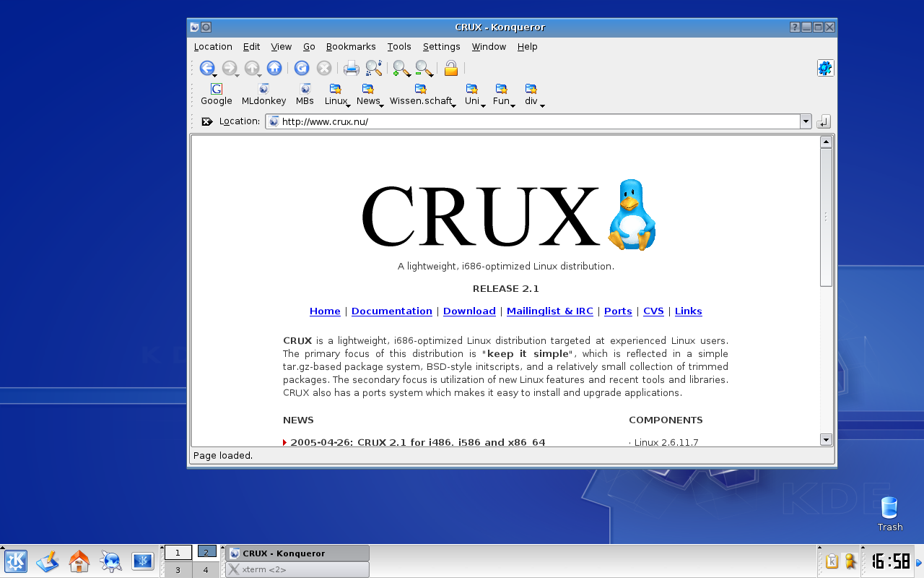The image size is (924, 578).
Task: Open the Settings menu
Action: pos(442,46)
